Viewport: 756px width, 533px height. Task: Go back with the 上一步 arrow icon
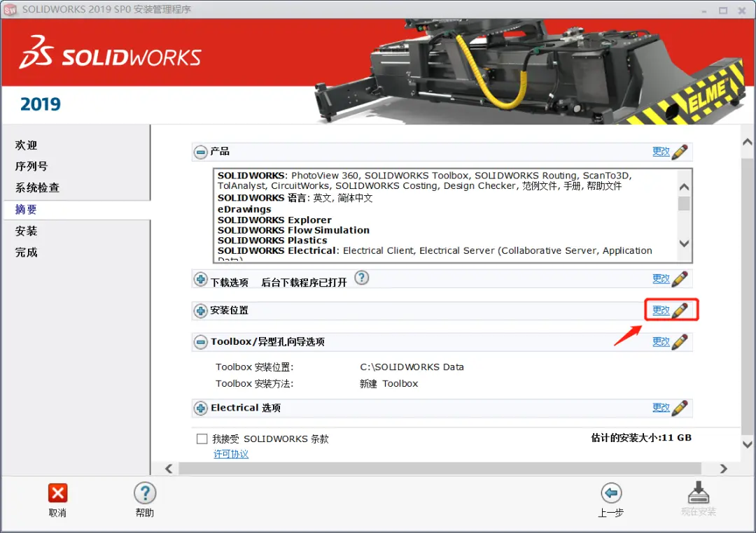pos(611,493)
